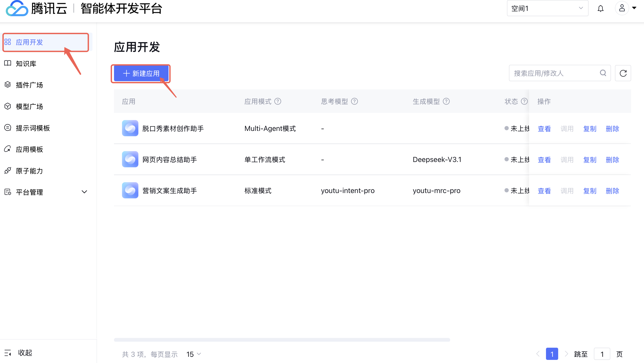Click the notification bell icon
The image size is (644, 363).
click(x=600, y=8)
